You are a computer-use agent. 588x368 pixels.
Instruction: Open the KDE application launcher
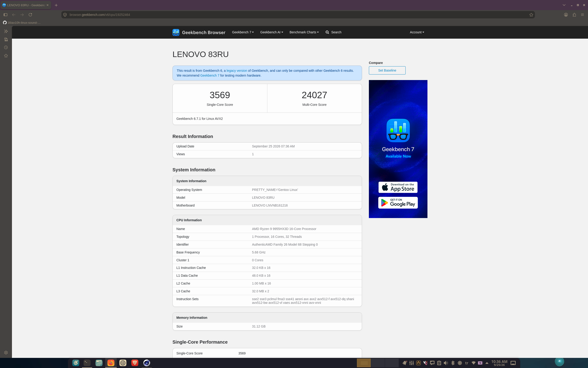pos(76,363)
